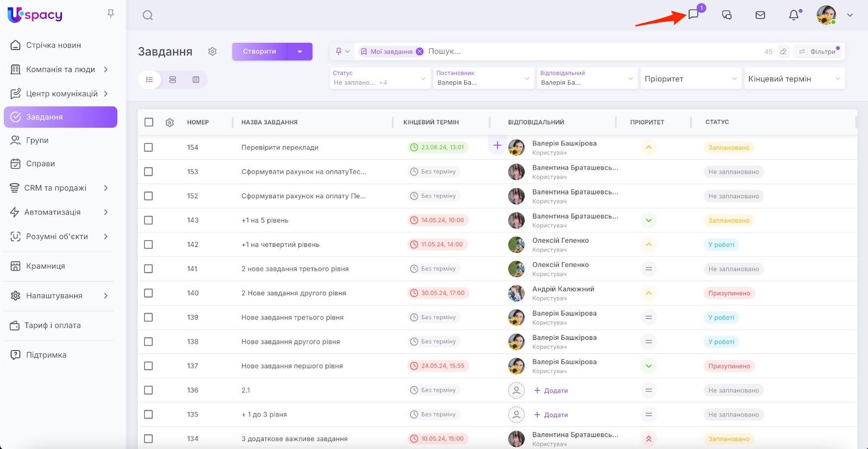Expand Компанія та люди submenu
The height and width of the screenshot is (449, 868).
pos(106,69)
